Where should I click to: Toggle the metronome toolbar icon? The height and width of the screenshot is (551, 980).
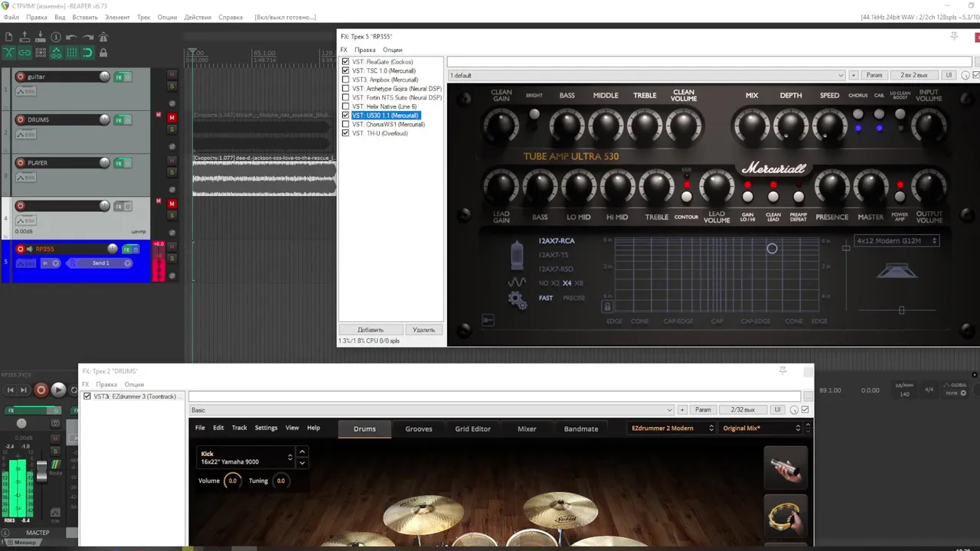(x=103, y=37)
